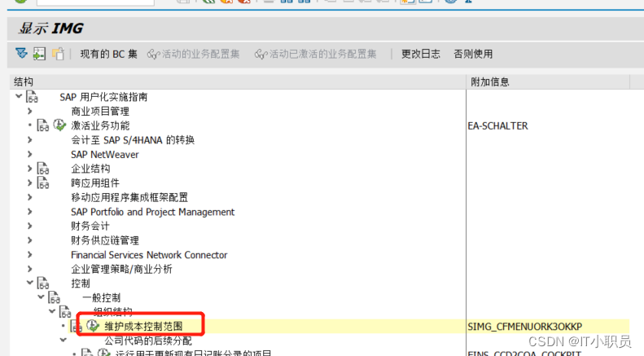This screenshot has width=644, height=356.
Task: Select the SAP NetWeaver row text
Action: 105,154
